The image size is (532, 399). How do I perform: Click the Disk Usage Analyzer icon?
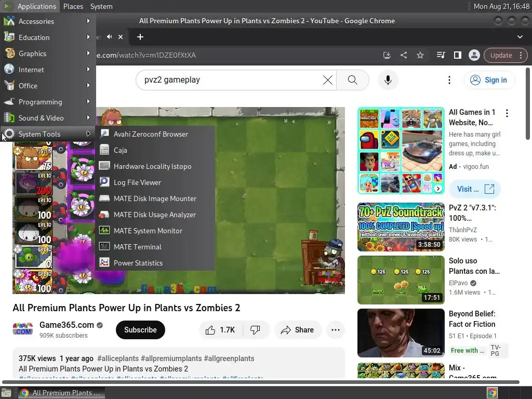pos(104,215)
